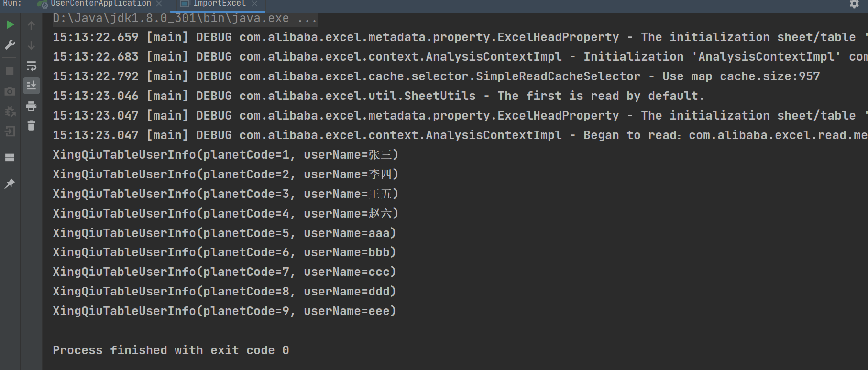Rerun ImportExcel with the green play icon
868x370 pixels.
10,25
